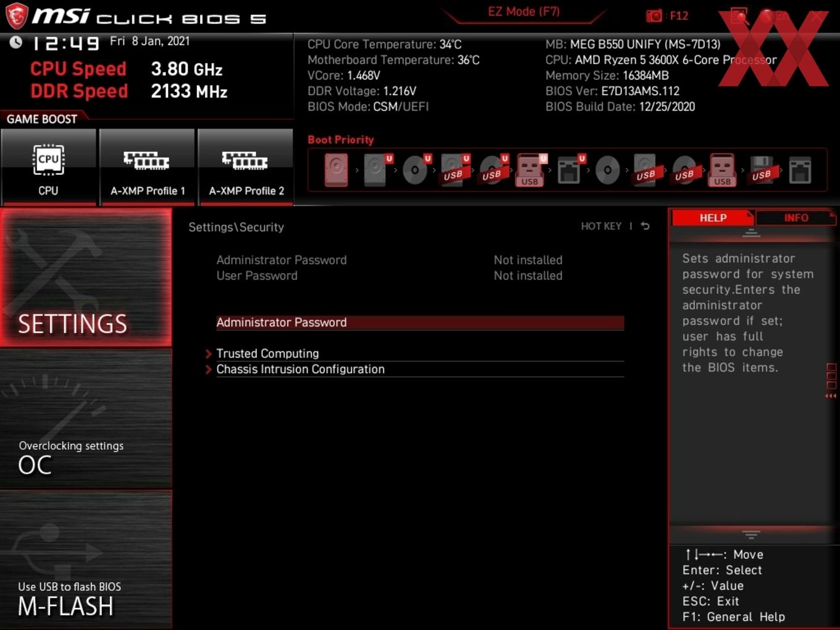
Task: Click the Settings\Security breadcrumb
Action: pos(236,227)
